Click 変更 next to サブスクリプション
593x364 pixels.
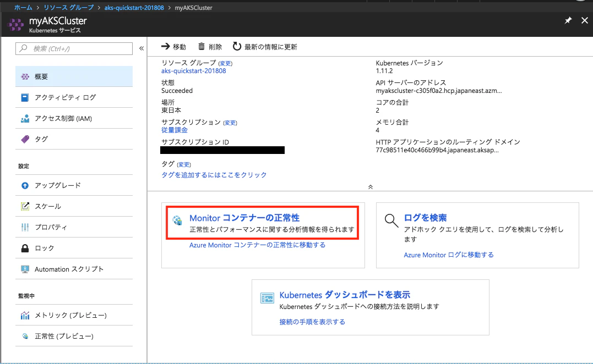(x=230, y=123)
